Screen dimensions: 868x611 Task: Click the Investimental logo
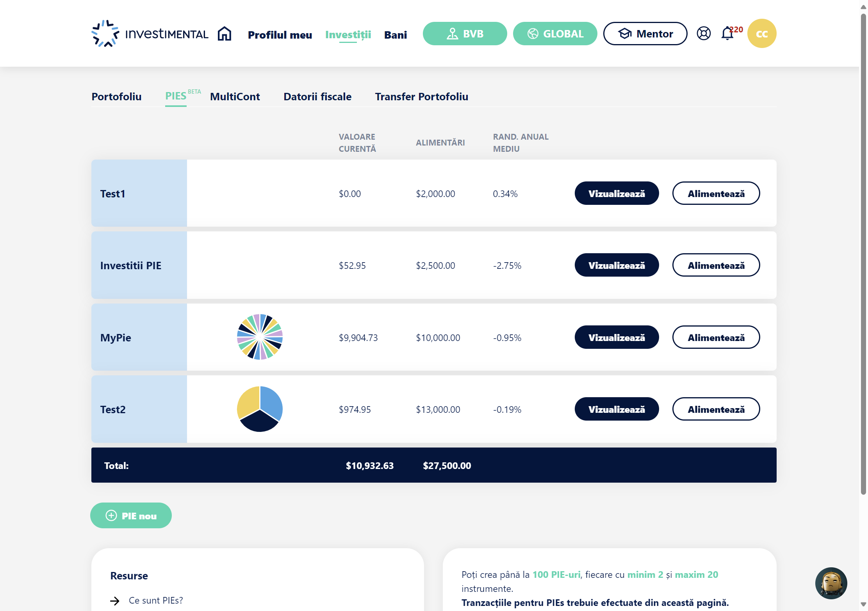pyautogui.click(x=150, y=34)
